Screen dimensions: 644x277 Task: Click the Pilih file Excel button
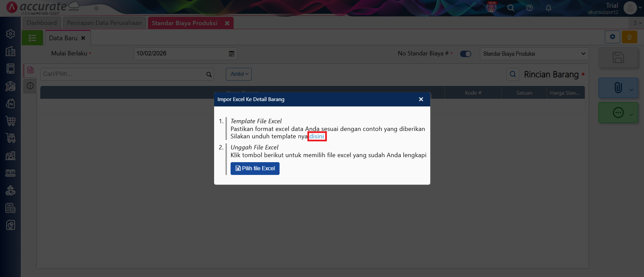(255, 169)
